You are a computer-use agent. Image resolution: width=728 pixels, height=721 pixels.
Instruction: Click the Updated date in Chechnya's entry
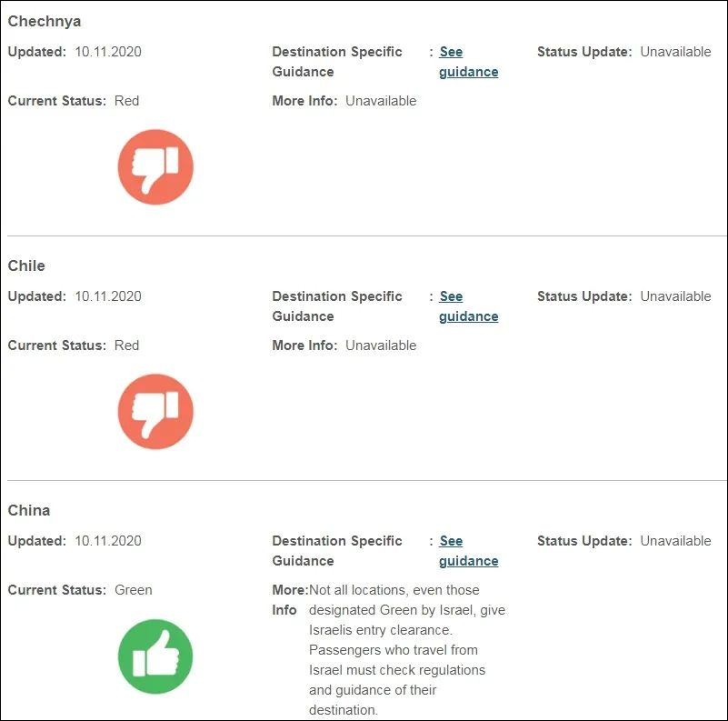(x=107, y=52)
